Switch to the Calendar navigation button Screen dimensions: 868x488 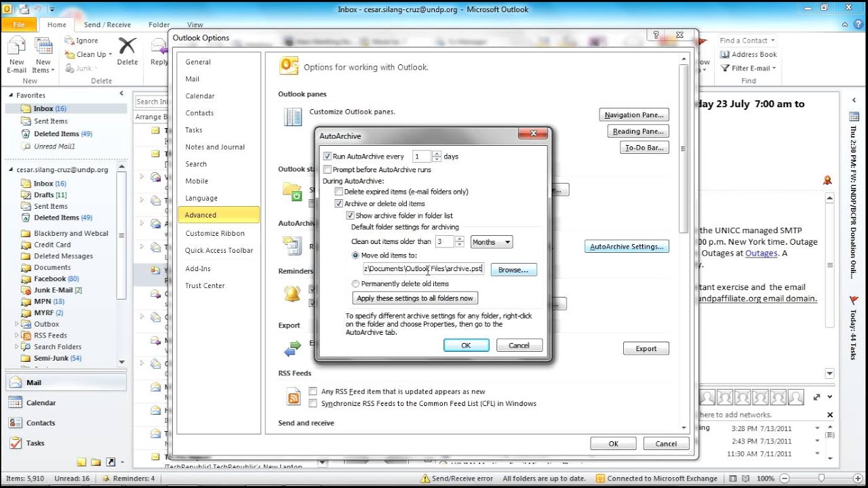65,403
